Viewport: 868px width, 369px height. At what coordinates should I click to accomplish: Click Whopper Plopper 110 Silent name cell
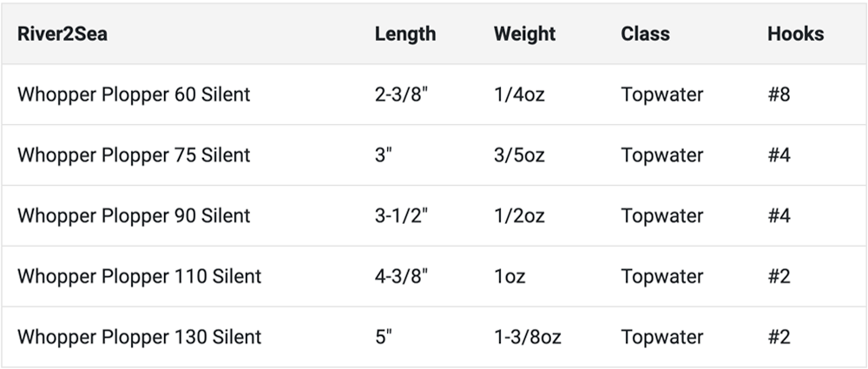click(139, 276)
